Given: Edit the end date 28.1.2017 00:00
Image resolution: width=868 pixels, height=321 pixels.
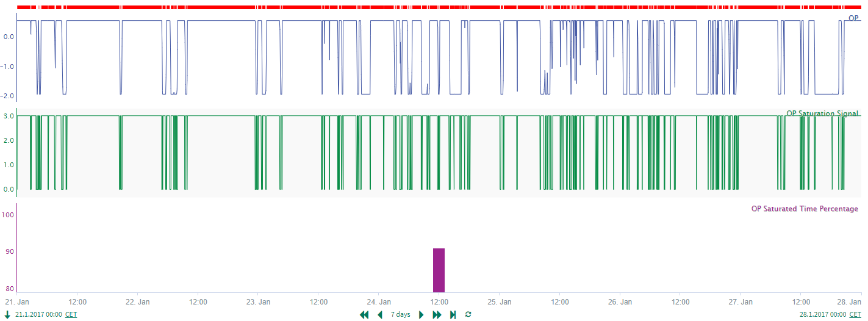Looking at the screenshot, I should (822, 315).
